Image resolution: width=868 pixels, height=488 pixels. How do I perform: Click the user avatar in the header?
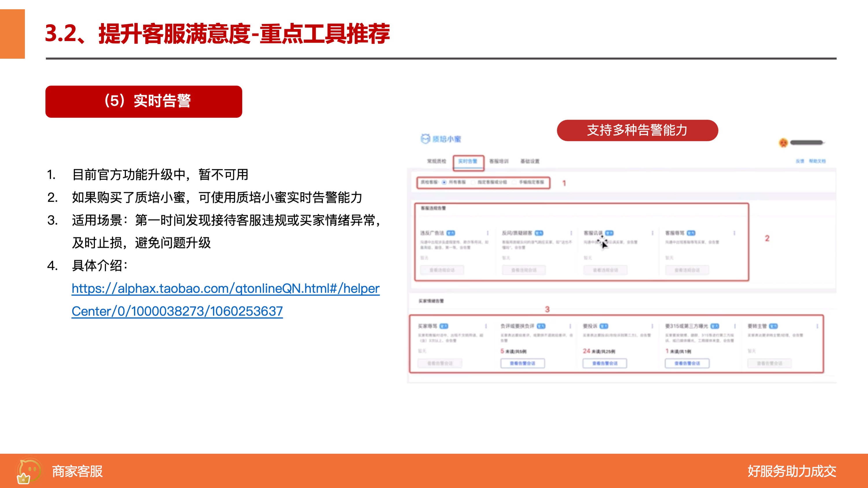click(x=783, y=142)
